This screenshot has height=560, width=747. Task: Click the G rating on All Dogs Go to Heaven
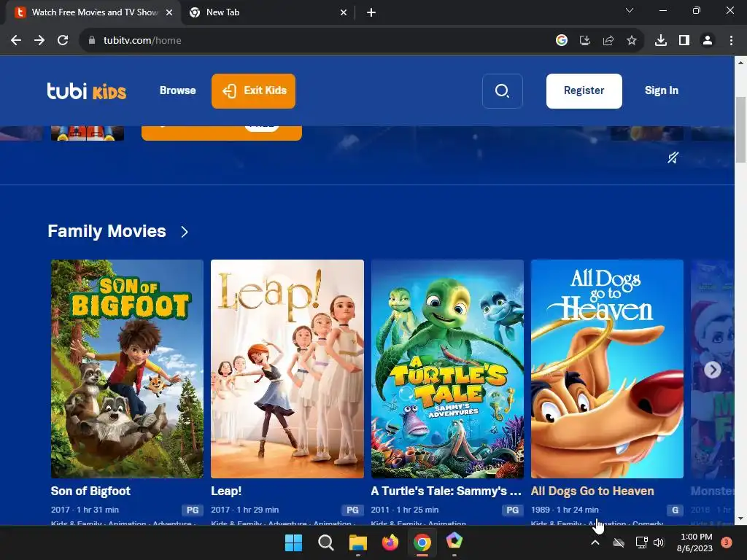[x=675, y=510]
